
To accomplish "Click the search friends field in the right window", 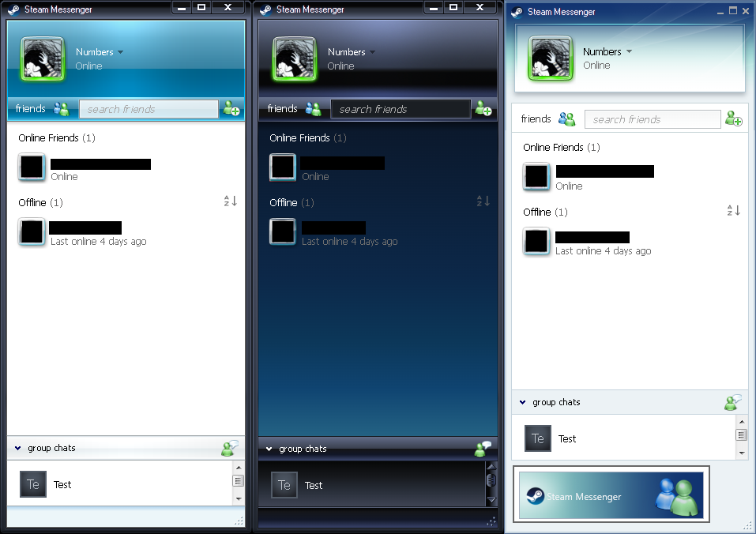I will tap(653, 119).
